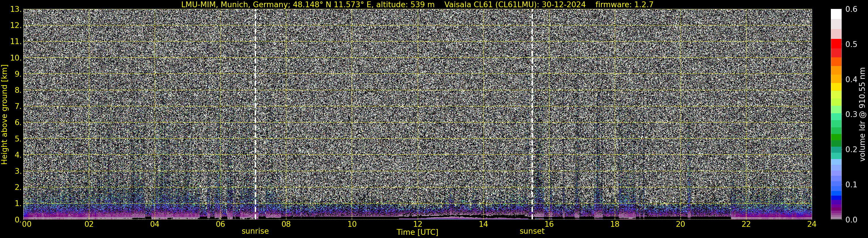Click the 'sunrise' label below the axis
868x238 pixels.
[255, 231]
